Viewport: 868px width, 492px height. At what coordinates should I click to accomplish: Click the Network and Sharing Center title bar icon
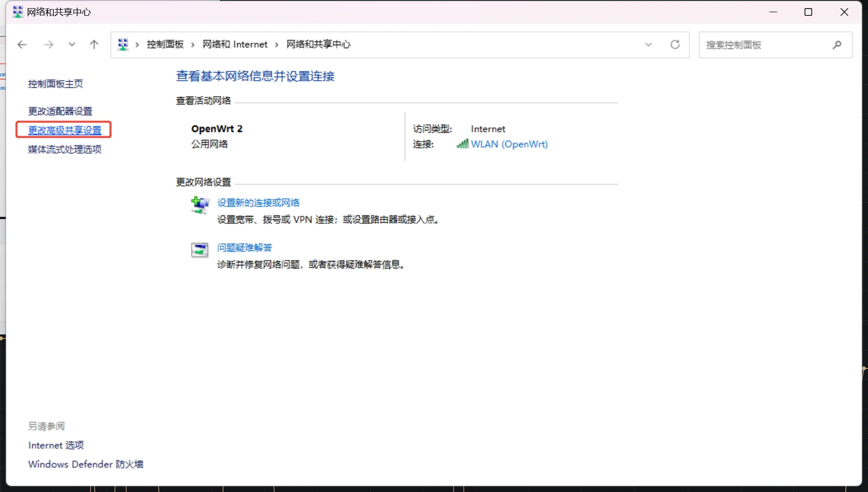coord(17,11)
